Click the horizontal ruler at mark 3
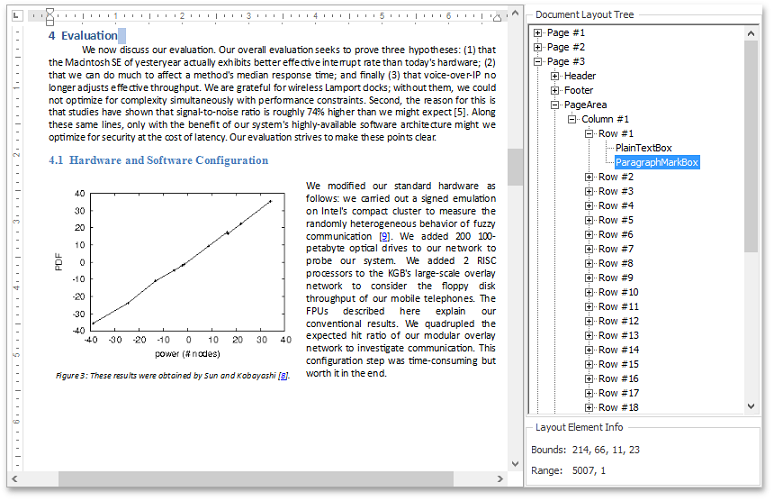Screen dimensions: 774x501 click(249, 16)
